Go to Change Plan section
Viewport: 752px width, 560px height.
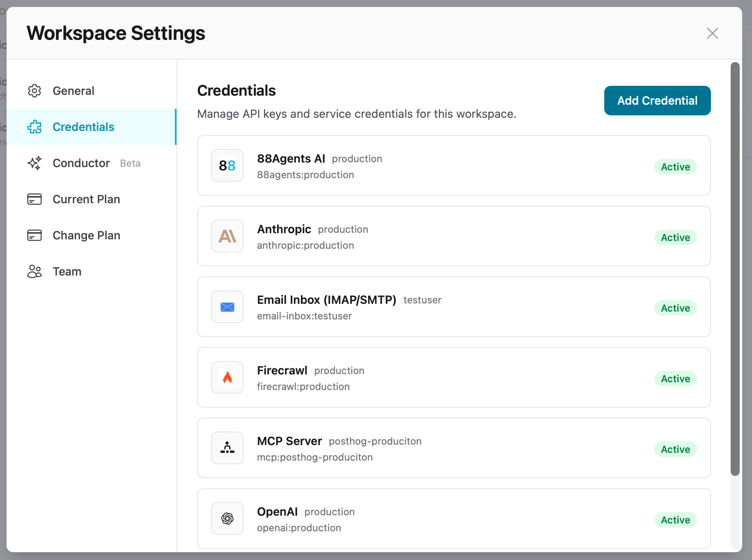click(86, 235)
